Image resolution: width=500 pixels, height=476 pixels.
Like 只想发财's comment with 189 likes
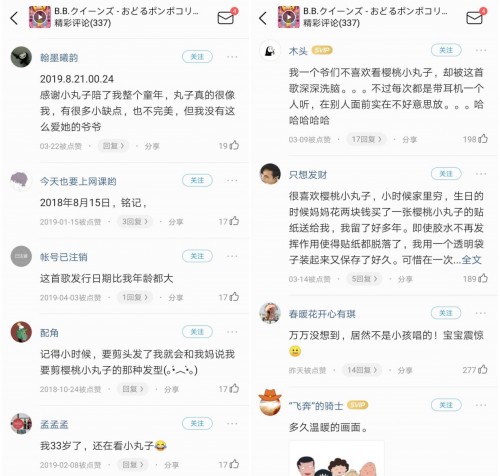click(483, 278)
